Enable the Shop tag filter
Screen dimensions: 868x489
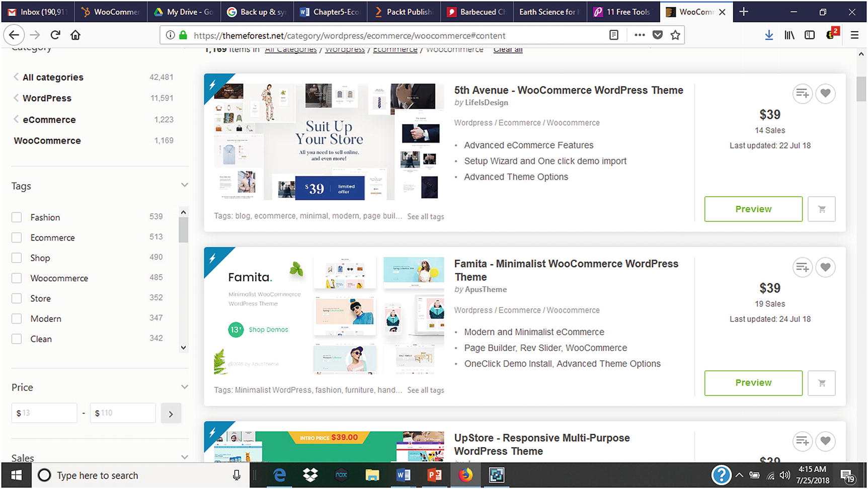17,258
